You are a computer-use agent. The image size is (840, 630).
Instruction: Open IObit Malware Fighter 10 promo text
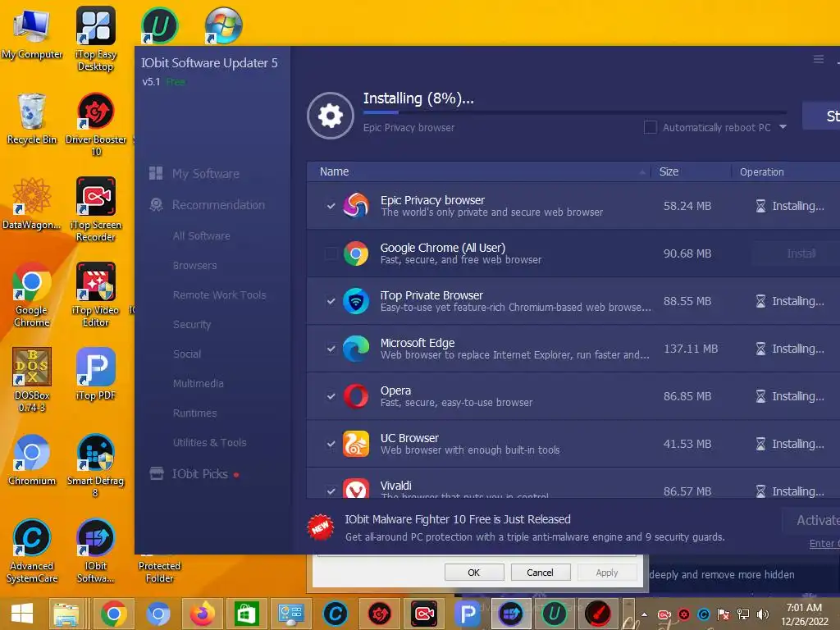pos(458,519)
